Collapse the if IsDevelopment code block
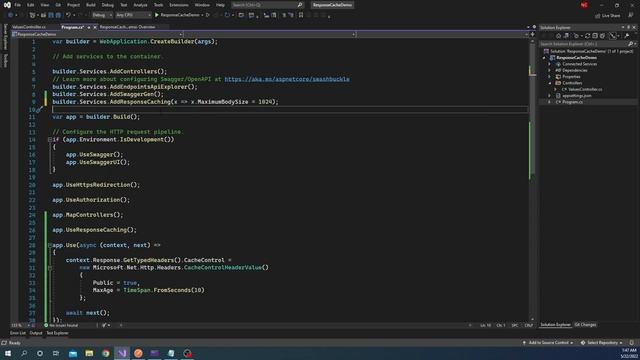640x360 pixels. pos(50,140)
